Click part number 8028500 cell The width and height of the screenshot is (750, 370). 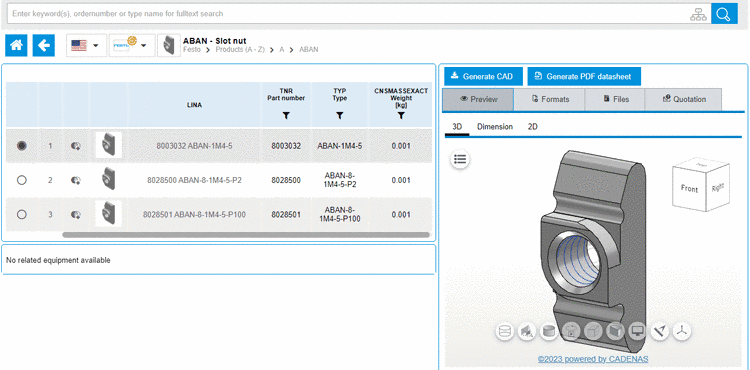[286, 180]
